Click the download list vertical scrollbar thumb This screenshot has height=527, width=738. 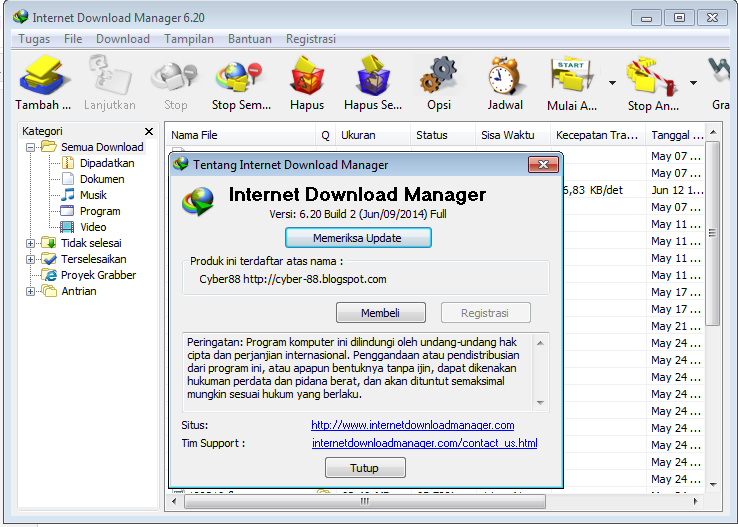click(x=713, y=233)
